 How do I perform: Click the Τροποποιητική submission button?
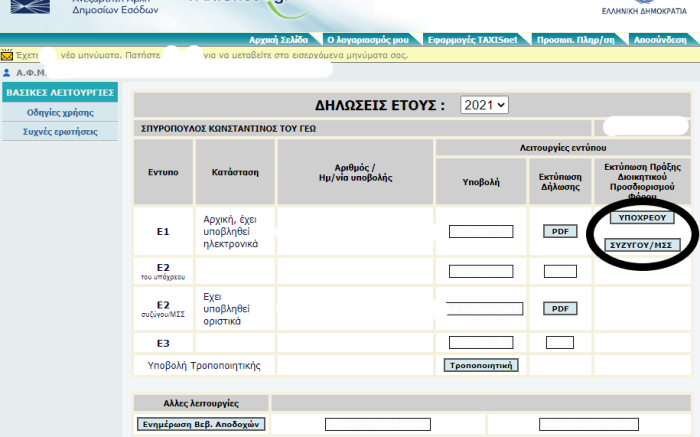pyautogui.click(x=481, y=365)
